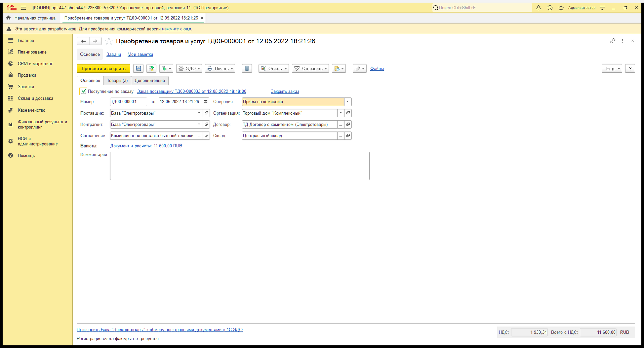The image size is (644, 348).
Task: Click the copy link icon
Action: point(612,41)
